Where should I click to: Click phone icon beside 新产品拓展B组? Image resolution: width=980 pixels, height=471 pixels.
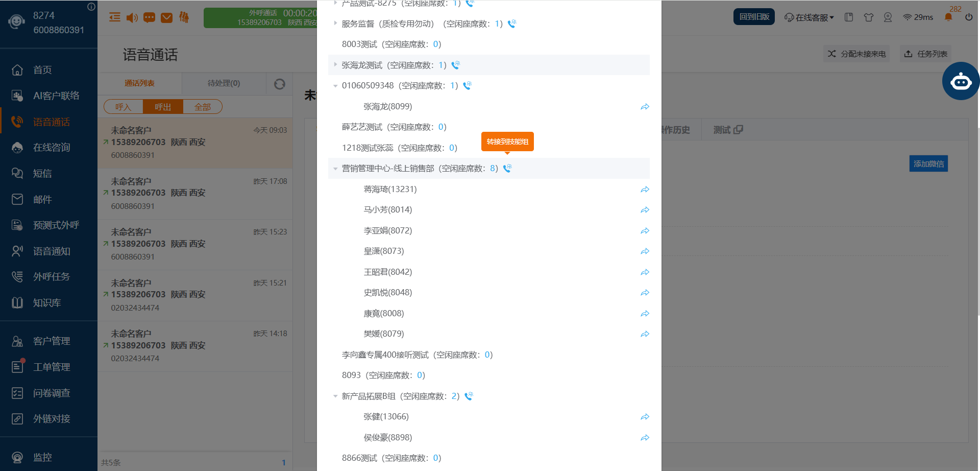469,396
